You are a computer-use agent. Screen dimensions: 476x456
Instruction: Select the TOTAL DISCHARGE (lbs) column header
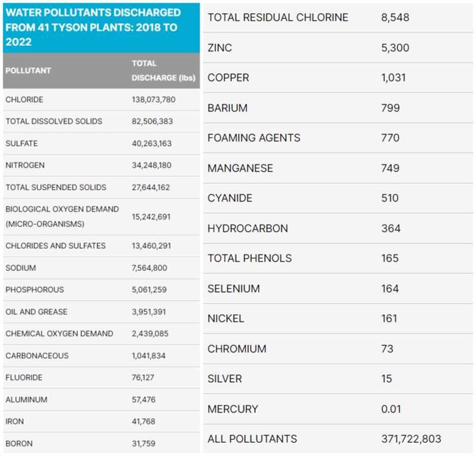[163, 70]
